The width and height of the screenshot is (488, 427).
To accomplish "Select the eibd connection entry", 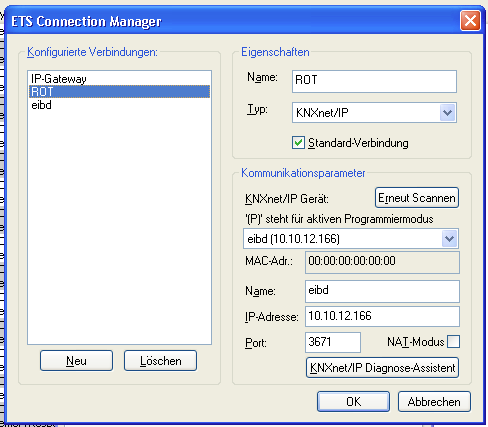I will click(119, 105).
